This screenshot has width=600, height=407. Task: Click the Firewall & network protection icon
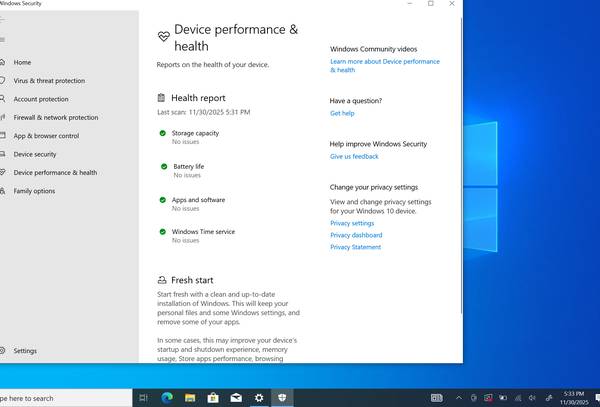pyautogui.click(x=3, y=117)
